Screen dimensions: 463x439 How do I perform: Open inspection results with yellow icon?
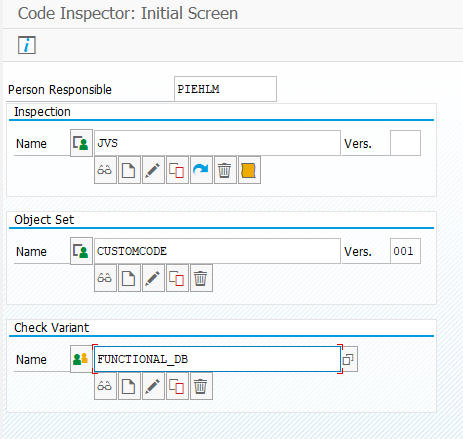[x=249, y=170]
